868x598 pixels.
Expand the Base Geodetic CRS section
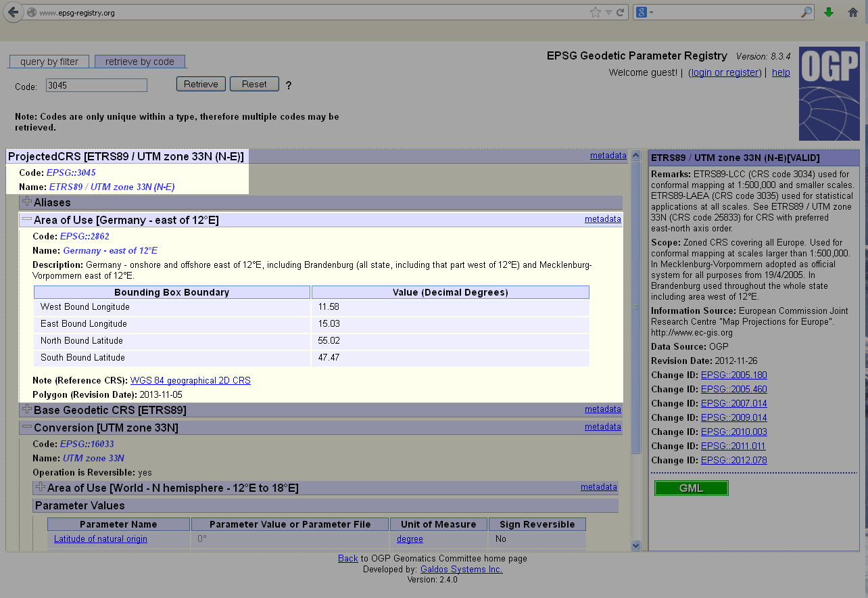point(27,409)
